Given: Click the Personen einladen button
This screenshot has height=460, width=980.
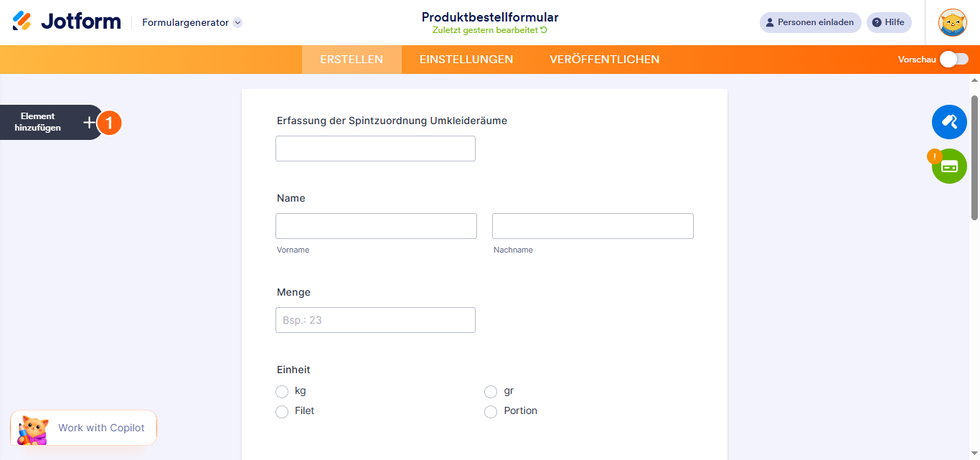Looking at the screenshot, I should [810, 22].
